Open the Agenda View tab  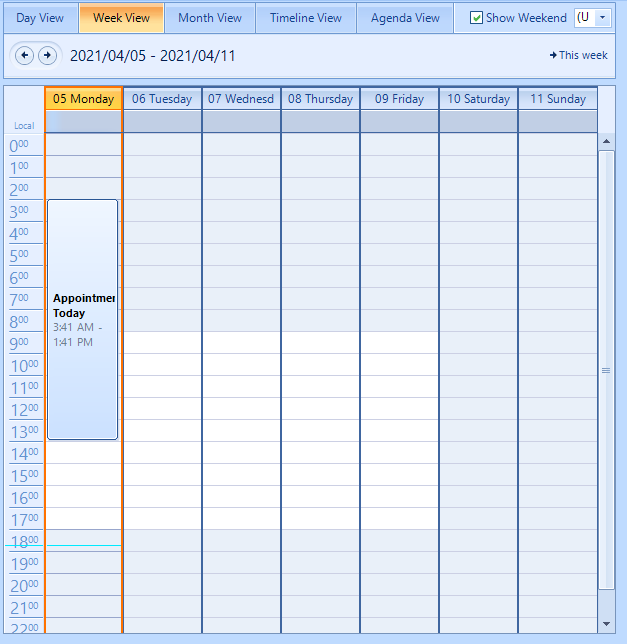405,18
